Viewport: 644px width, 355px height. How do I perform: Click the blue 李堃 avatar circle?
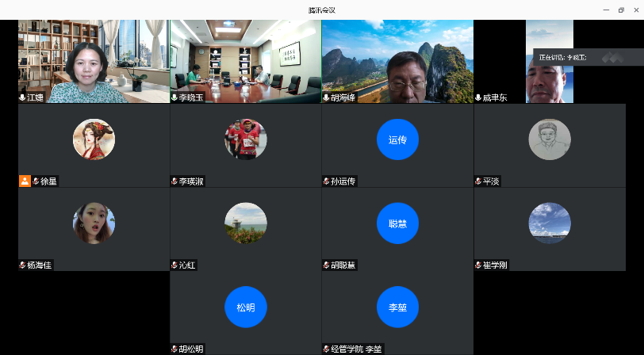click(397, 307)
